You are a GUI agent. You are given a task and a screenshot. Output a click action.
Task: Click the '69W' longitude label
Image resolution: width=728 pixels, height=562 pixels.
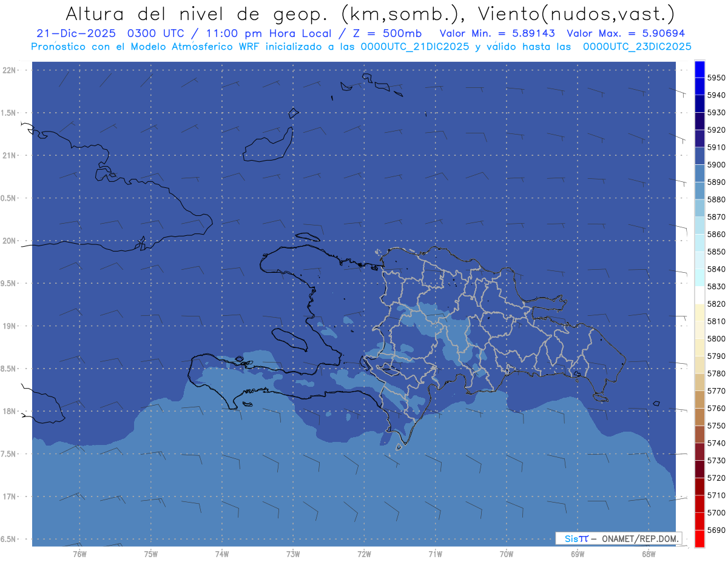(x=578, y=554)
